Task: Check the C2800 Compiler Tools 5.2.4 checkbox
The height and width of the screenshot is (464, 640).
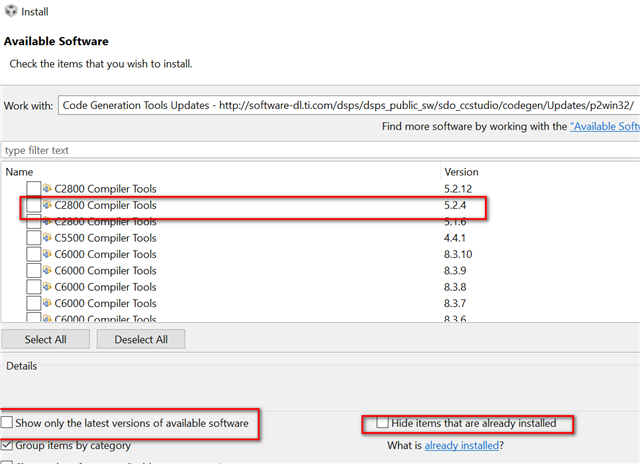Action: tap(33, 205)
